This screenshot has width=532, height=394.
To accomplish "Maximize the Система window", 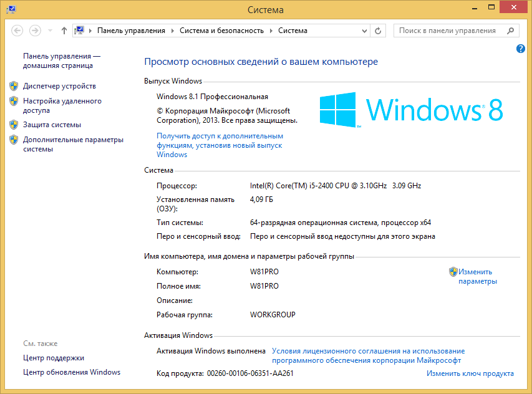I will (491, 7).
